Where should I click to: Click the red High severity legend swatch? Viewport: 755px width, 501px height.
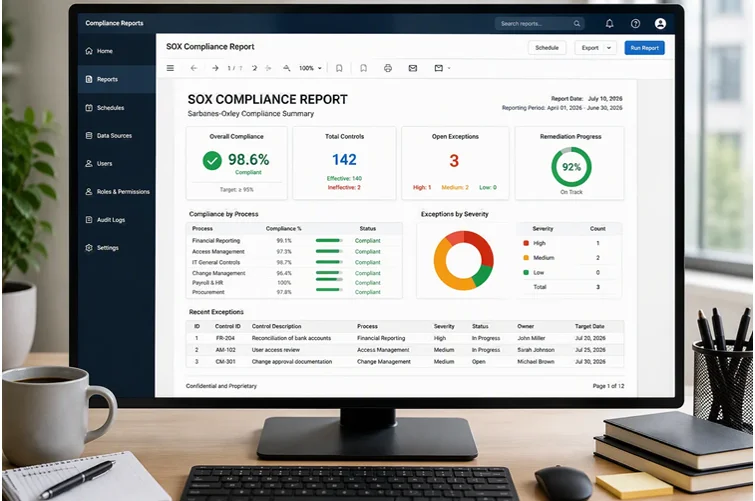[x=526, y=243]
